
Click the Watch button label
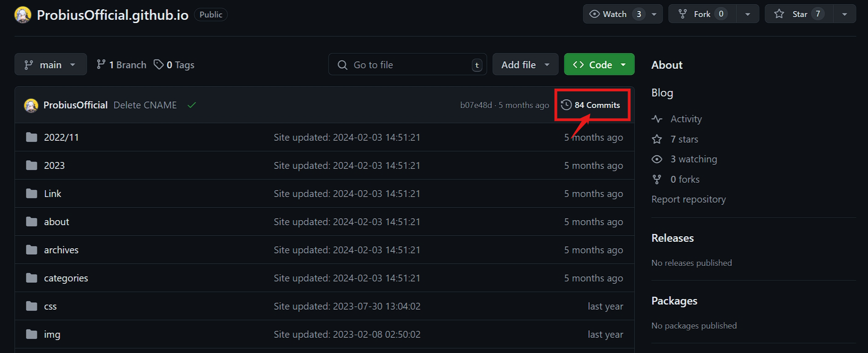[x=615, y=14]
